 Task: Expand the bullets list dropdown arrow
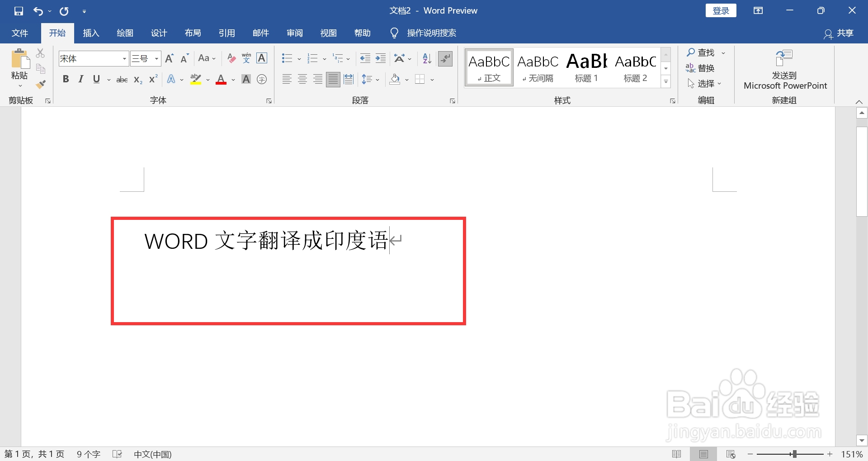(x=299, y=59)
